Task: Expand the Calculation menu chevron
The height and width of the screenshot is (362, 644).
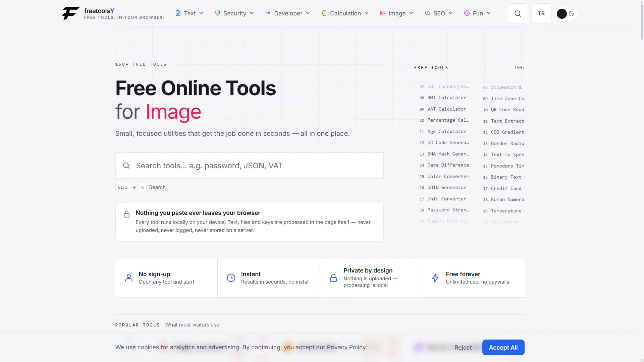Action: click(x=367, y=13)
